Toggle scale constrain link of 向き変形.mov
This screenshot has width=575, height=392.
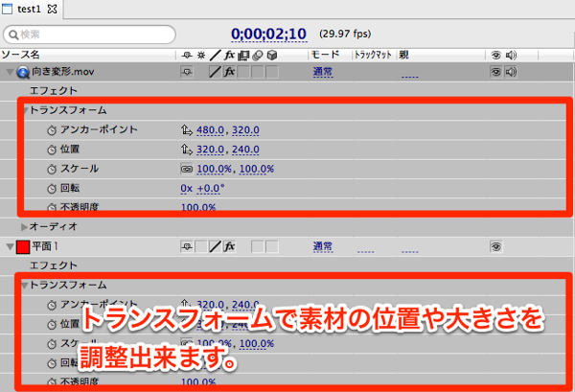pyautogui.click(x=187, y=169)
